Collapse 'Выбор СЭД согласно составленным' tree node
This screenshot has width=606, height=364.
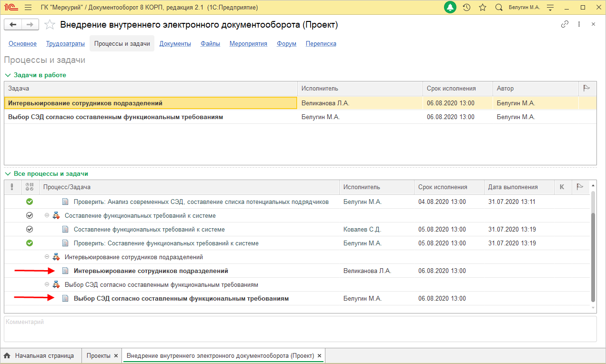pos(47,284)
